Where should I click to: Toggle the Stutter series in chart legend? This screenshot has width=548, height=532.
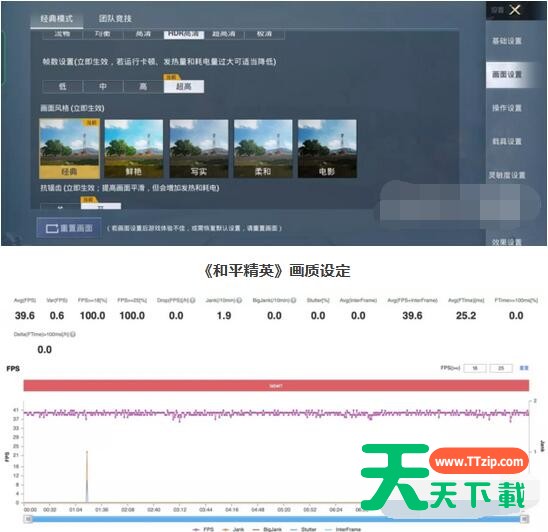point(303,529)
